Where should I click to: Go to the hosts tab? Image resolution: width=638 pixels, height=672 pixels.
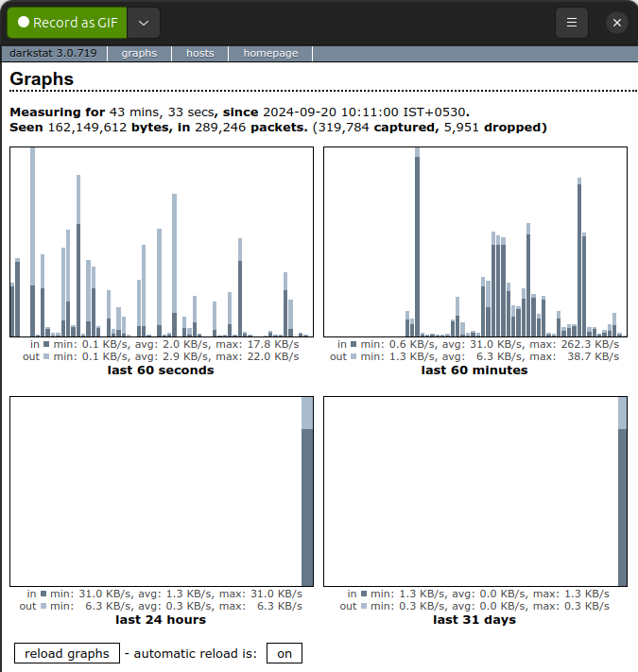point(199,53)
